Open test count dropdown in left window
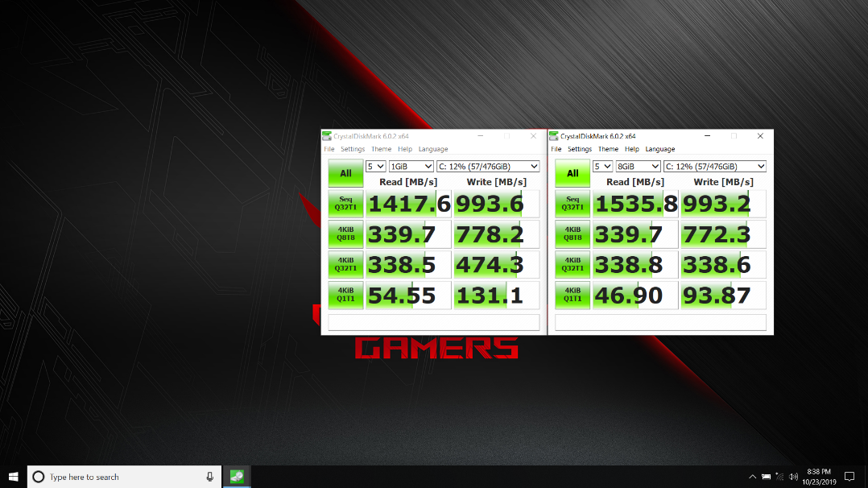868x488 pixels. pyautogui.click(x=375, y=166)
